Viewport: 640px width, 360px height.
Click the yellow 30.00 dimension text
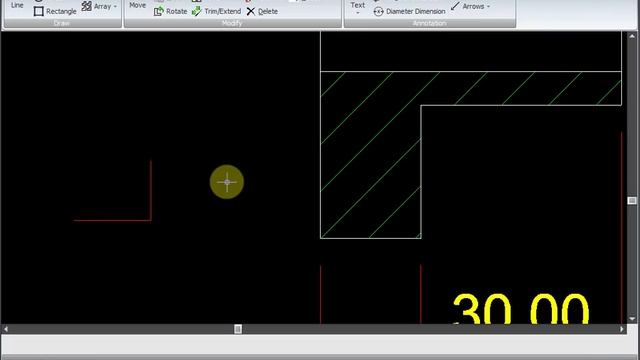[521, 309]
